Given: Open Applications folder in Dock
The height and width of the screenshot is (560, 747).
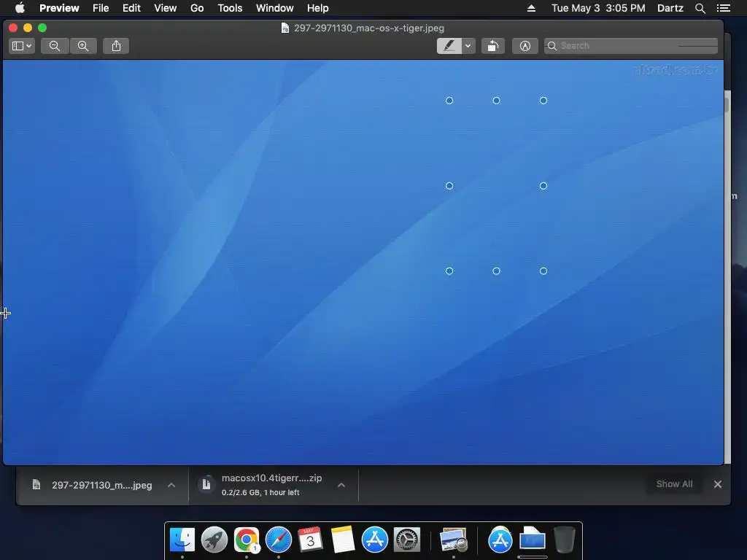Looking at the screenshot, I should 500,540.
